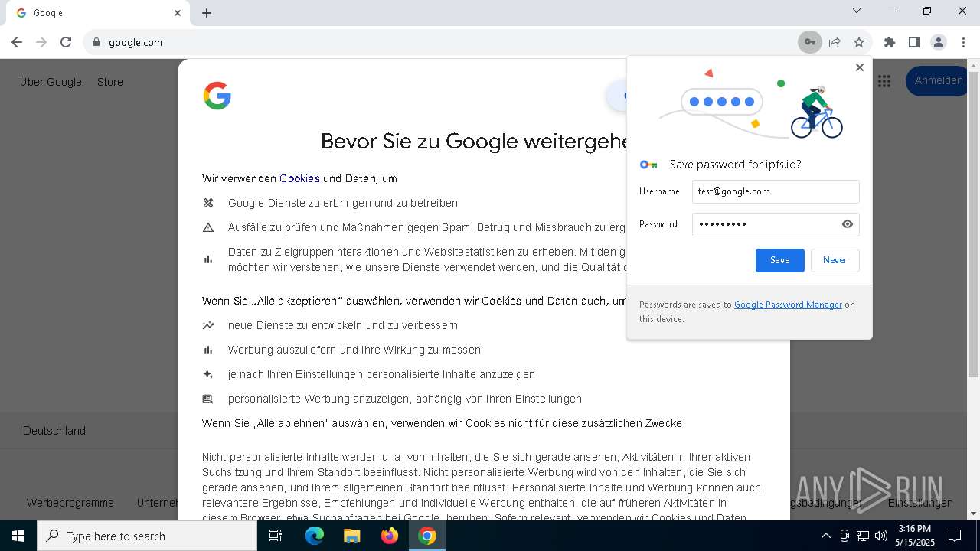Go forward with the browser arrow

coord(41,42)
